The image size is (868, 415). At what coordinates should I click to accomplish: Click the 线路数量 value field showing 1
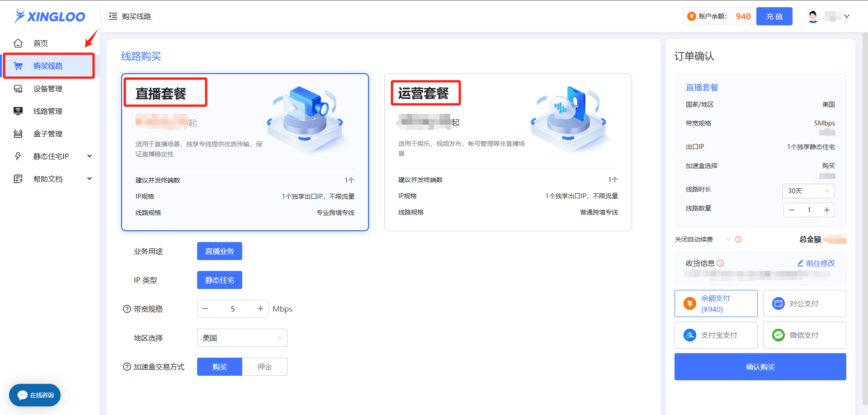[x=809, y=210]
